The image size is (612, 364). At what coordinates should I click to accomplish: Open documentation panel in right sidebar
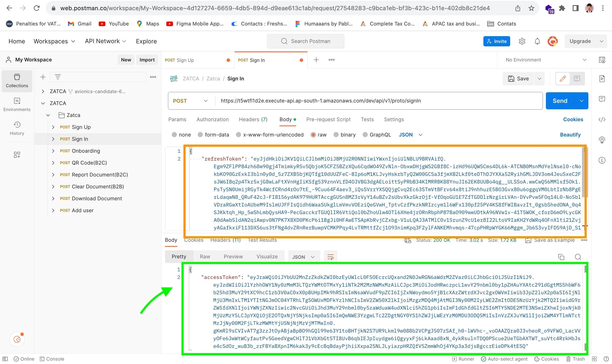pyautogui.click(x=602, y=79)
